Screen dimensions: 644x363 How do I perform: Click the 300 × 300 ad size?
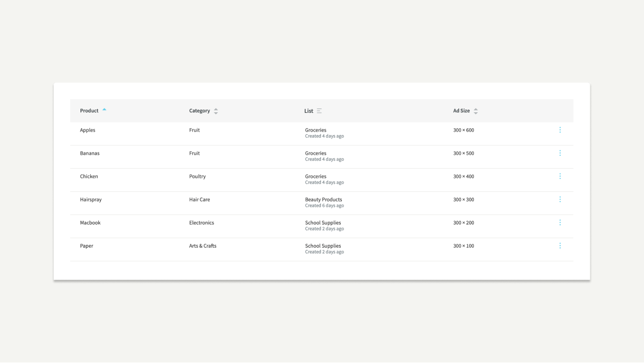click(x=464, y=199)
